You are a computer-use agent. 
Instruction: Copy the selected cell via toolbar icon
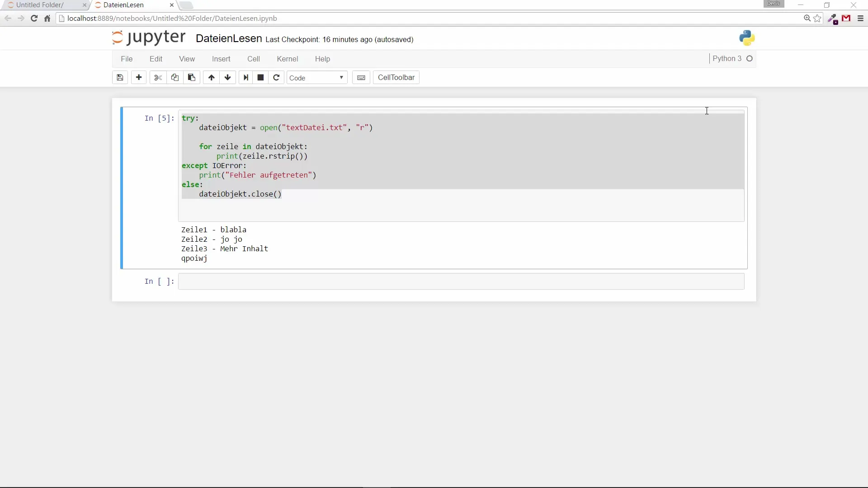click(175, 78)
